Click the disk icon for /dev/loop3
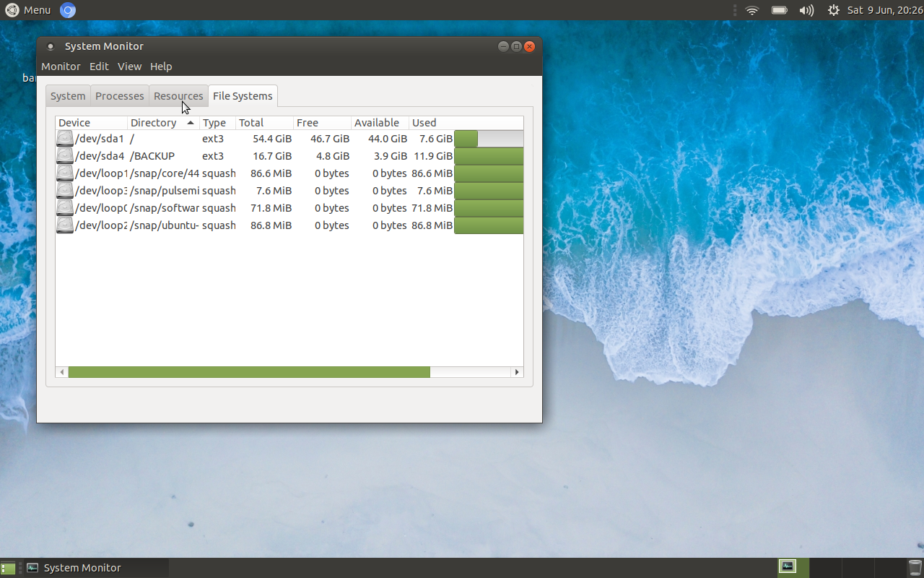The width and height of the screenshot is (924, 578). 65,191
